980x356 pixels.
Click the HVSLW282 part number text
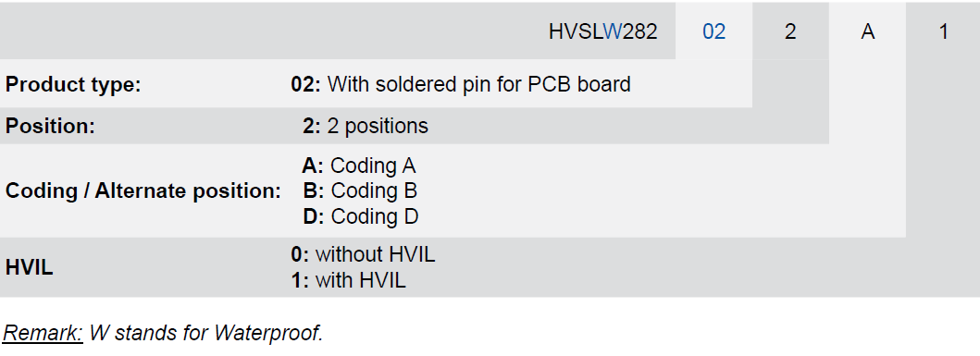pos(602,31)
